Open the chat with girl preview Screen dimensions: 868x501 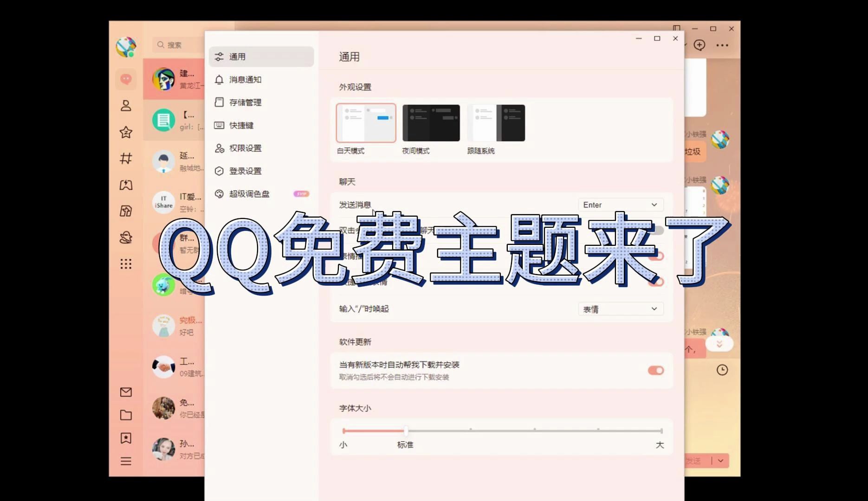174,120
